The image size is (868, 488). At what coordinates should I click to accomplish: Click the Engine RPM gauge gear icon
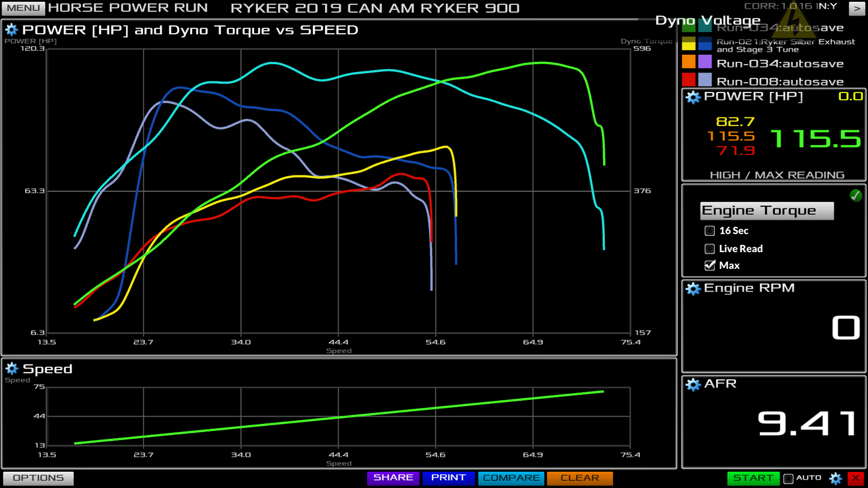coord(693,289)
